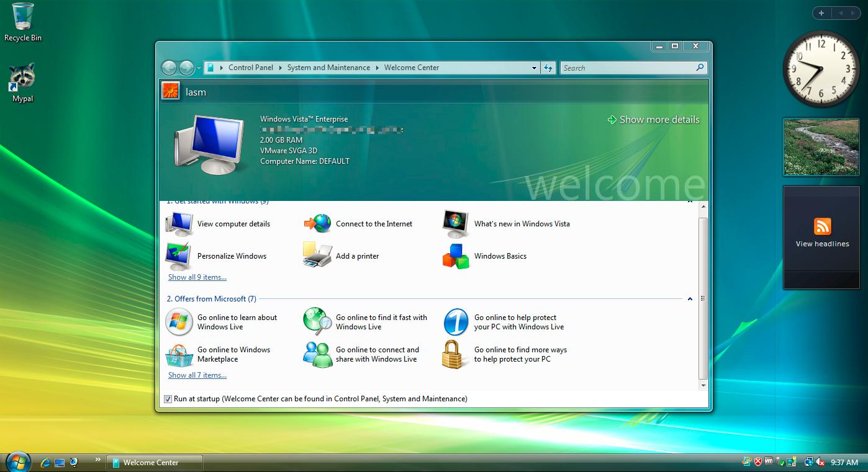
Task: Open Windows Marketplace basket icon
Action: [x=179, y=355]
